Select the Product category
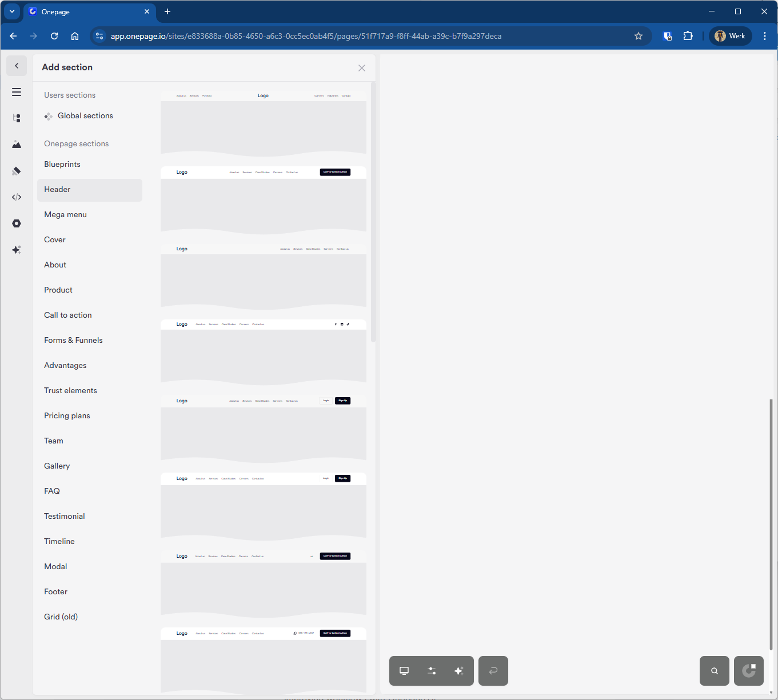This screenshot has height=700, width=778. coord(90,290)
